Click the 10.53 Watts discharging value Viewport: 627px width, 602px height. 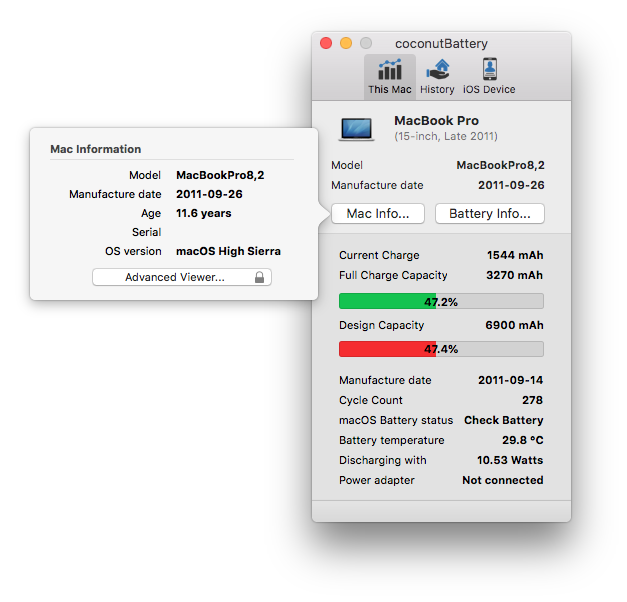click(x=510, y=460)
